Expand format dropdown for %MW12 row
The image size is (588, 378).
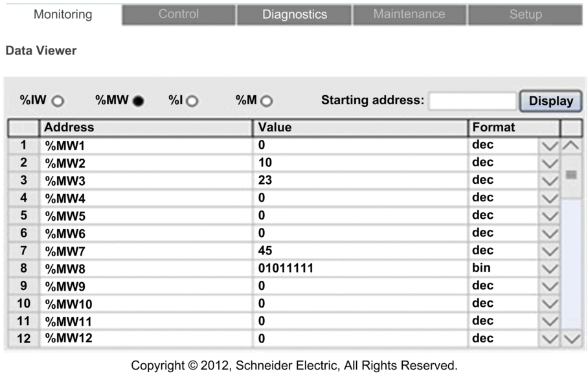(550, 339)
